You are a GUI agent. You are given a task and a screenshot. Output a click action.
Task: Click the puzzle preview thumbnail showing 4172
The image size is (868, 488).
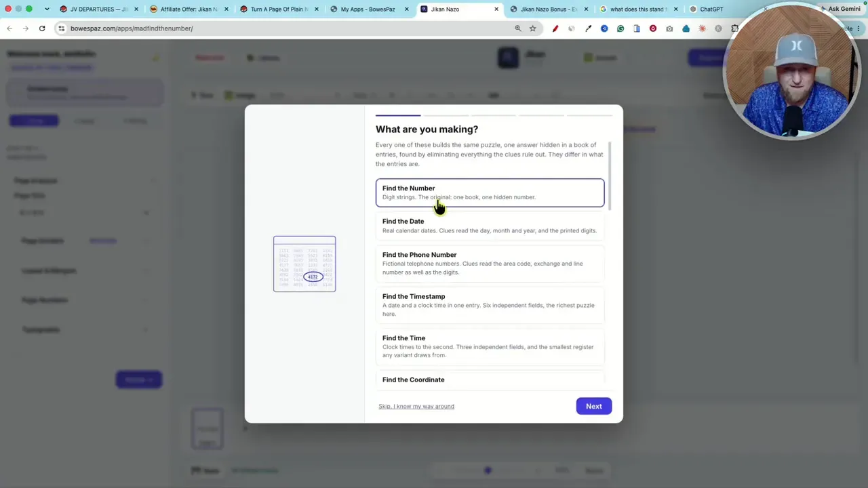click(304, 264)
